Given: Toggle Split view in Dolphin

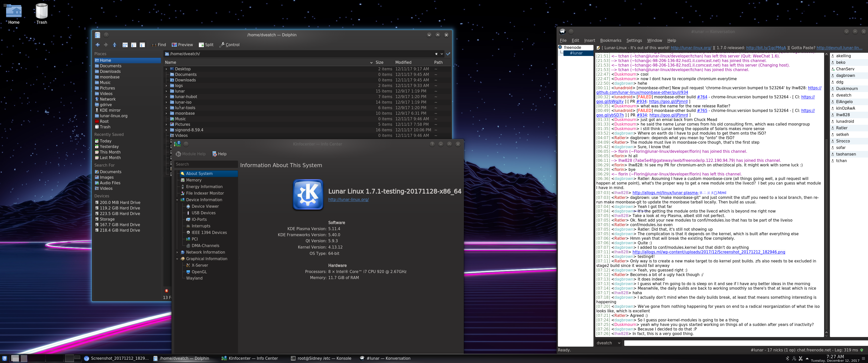Looking at the screenshot, I should coord(206,45).
